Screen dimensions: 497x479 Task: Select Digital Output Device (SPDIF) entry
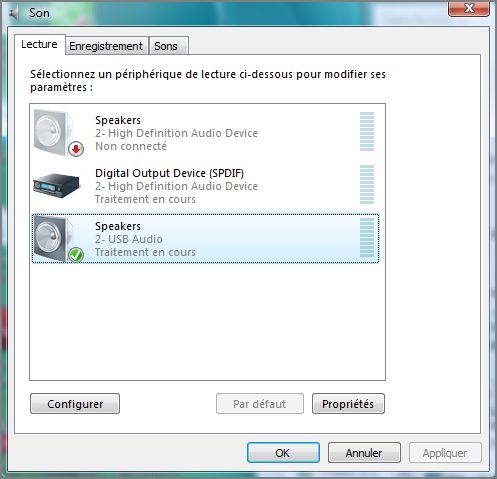[x=206, y=186]
